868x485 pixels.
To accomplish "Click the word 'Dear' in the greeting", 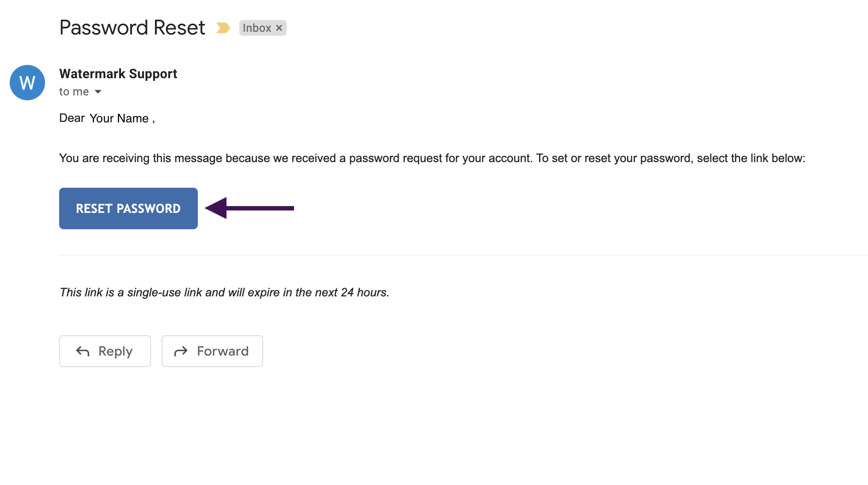I will (72, 118).
